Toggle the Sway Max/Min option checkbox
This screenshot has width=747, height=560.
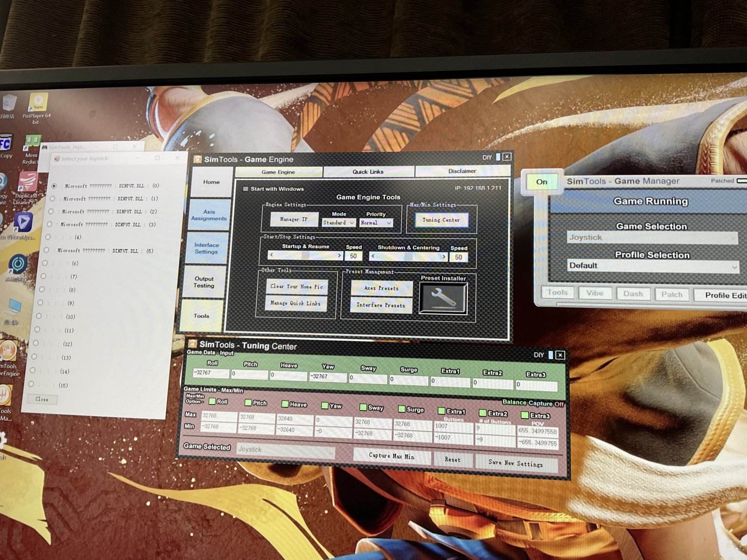[x=363, y=407]
